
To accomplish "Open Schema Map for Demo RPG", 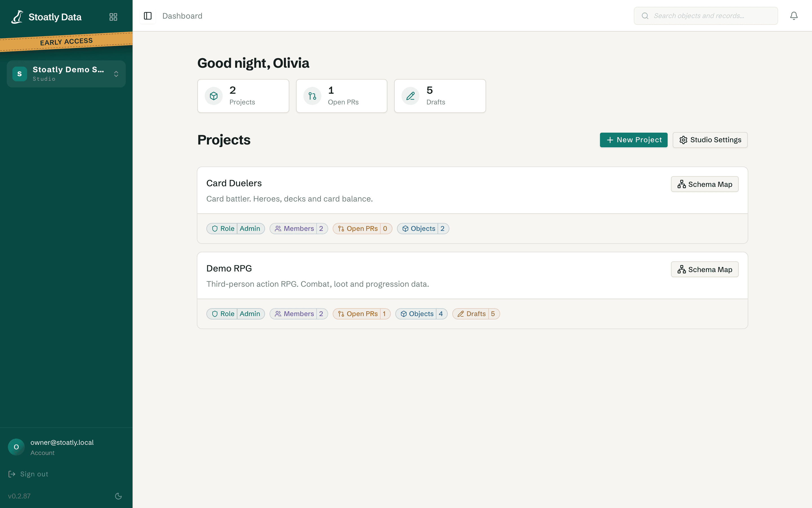I will click(x=705, y=270).
